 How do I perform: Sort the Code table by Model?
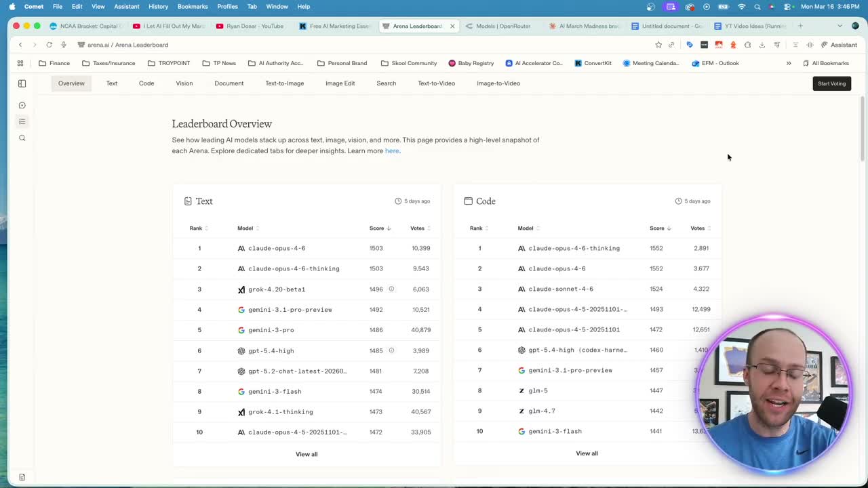[528, 228]
